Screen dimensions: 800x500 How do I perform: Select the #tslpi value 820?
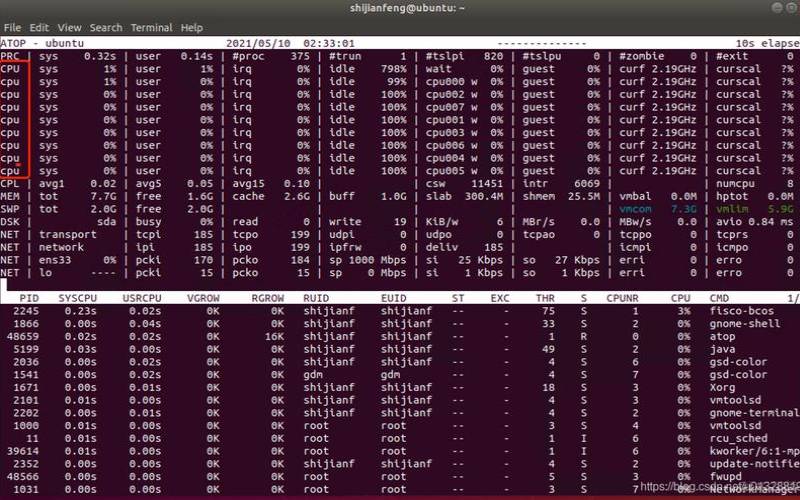(x=493, y=56)
